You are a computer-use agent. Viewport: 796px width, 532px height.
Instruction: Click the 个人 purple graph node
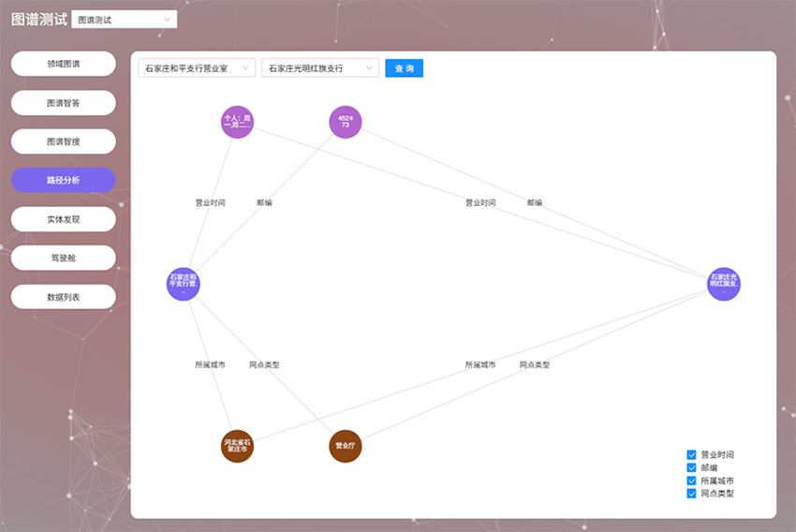tap(237, 122)
